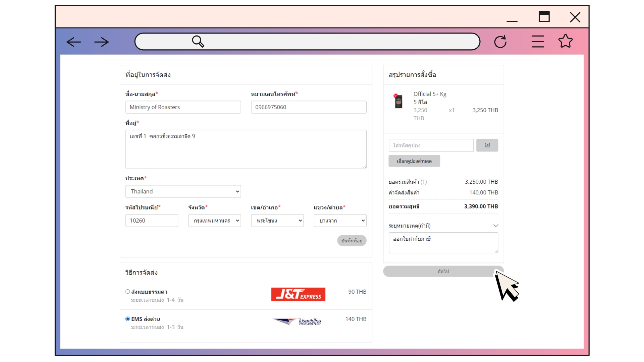
Task: Click the ถัดไป next button
Action: [443, 271]
